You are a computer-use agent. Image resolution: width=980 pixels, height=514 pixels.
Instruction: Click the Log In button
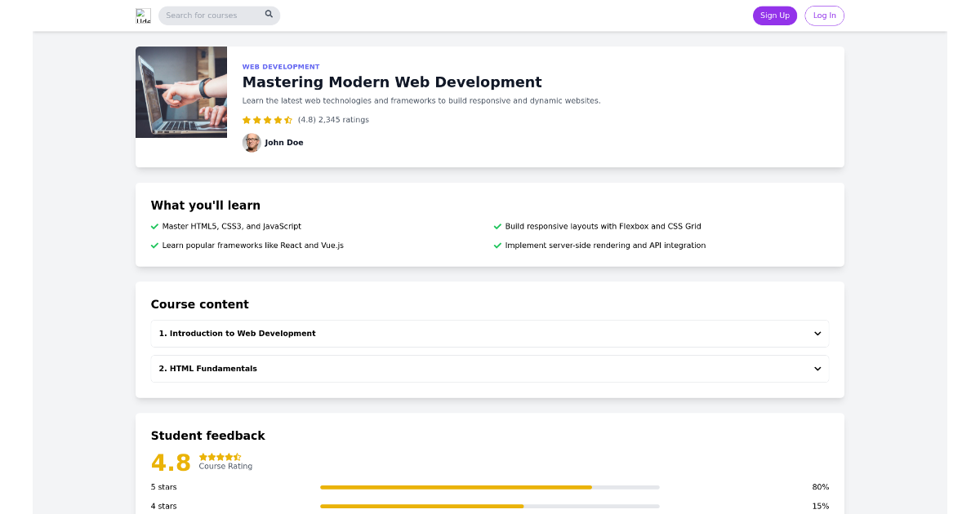(x=824, y=16)
